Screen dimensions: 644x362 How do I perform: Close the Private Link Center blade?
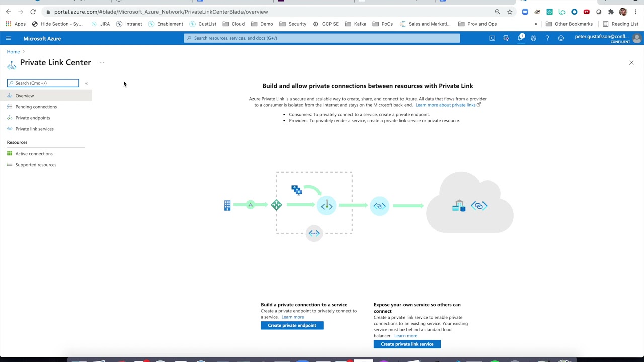coord(631,63)
